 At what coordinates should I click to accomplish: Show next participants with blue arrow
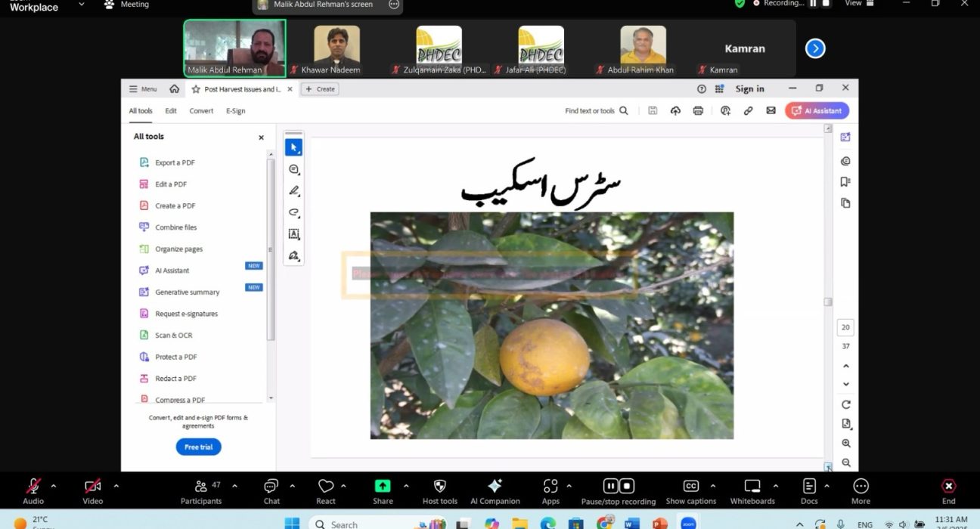814,48
